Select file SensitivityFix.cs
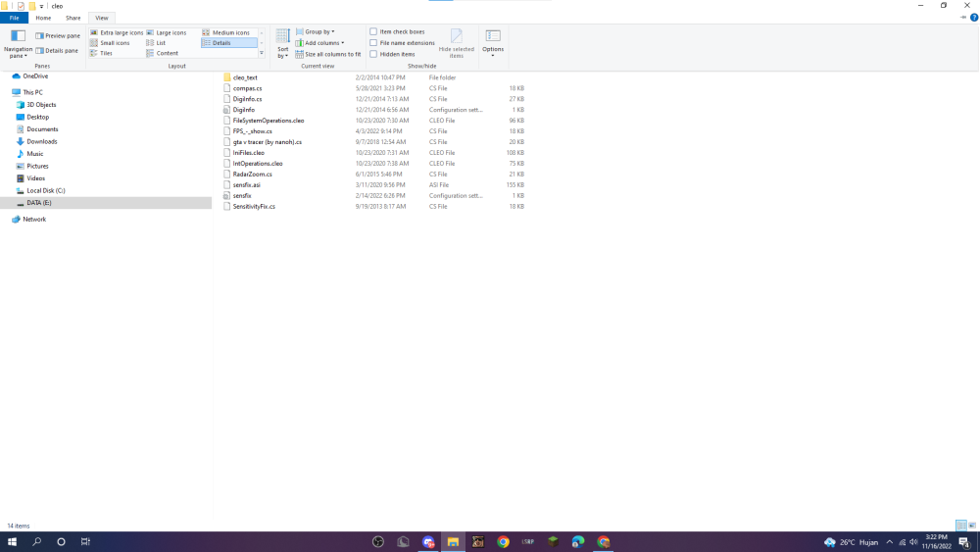The image size is (980, 552). coord(254,206)
